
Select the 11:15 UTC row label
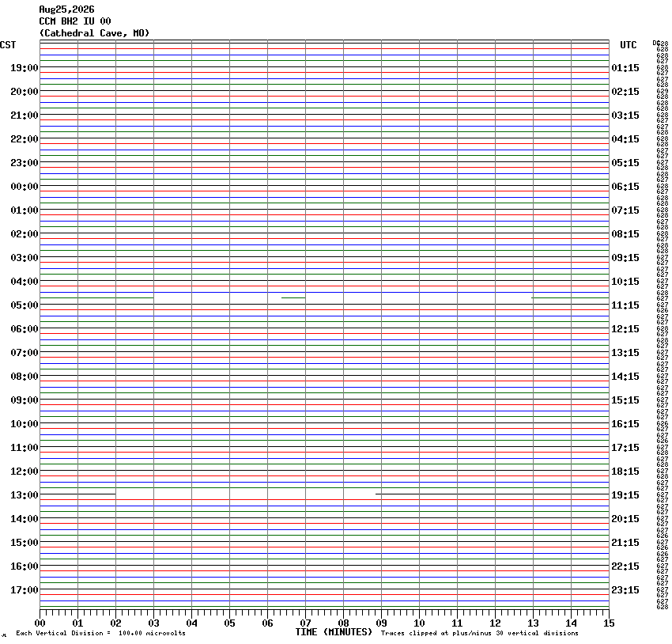click(625, 305)
